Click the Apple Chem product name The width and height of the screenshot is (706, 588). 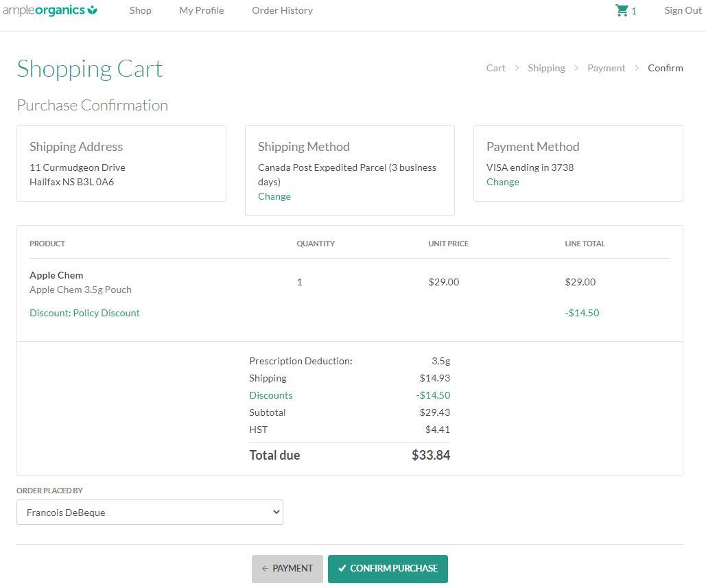56,275
